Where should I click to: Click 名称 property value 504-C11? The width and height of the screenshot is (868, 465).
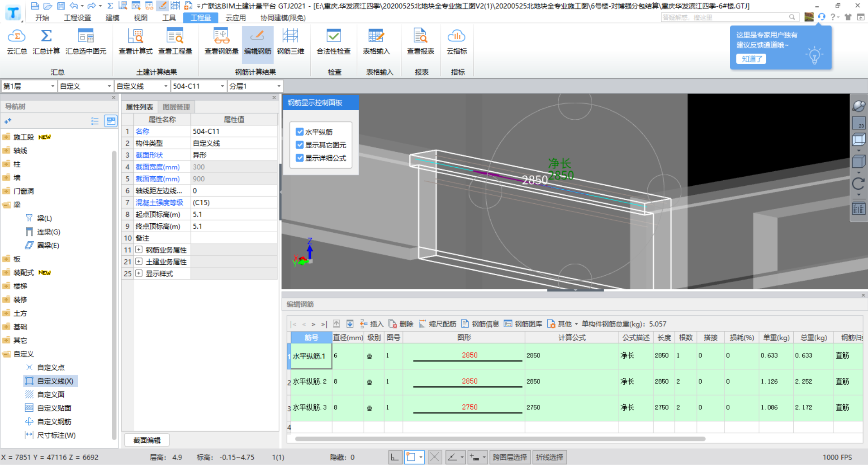pos(234,131)
